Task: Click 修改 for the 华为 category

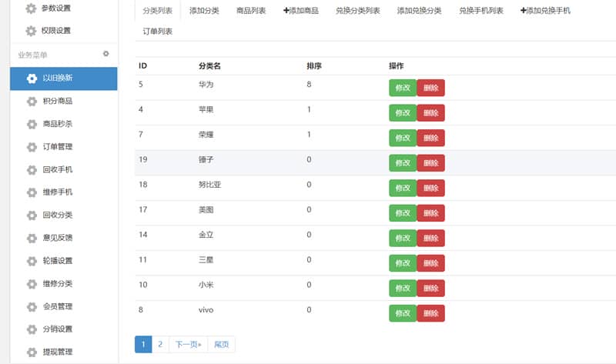Action: pos(403,88)
